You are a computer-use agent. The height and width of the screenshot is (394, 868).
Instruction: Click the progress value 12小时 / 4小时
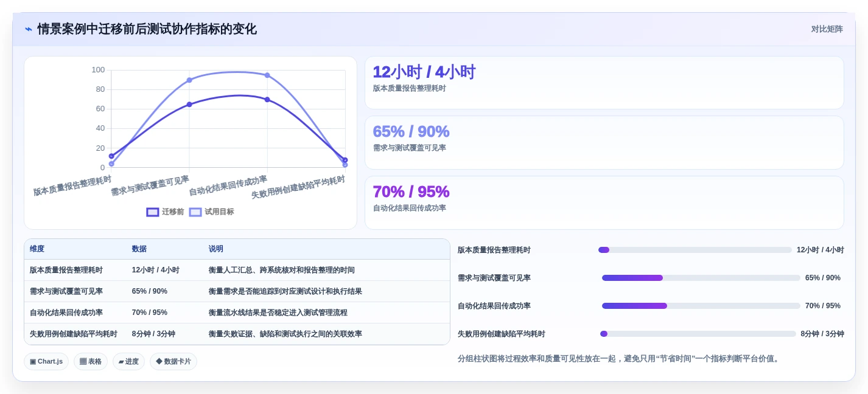[x=821, y=250]
